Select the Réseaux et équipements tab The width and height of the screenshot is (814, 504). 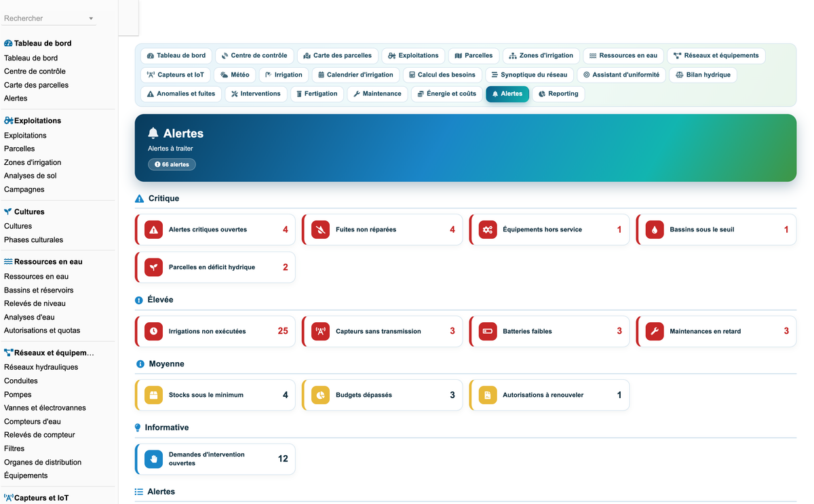[x=716, y=56]
